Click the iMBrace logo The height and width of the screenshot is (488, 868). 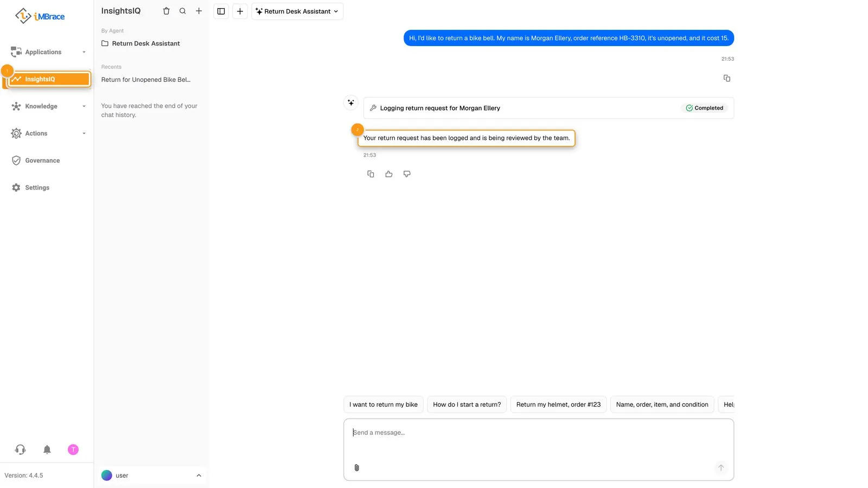click(40, 16)
